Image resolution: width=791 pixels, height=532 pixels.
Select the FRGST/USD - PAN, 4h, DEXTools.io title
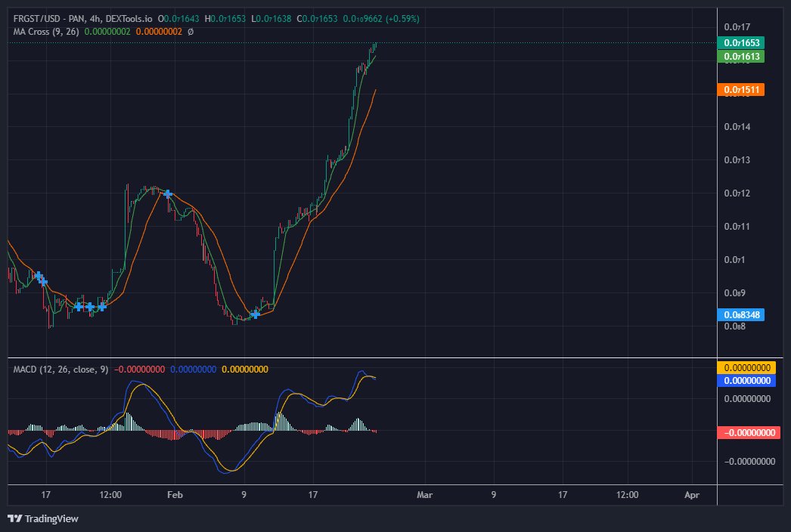pos(82,19)
